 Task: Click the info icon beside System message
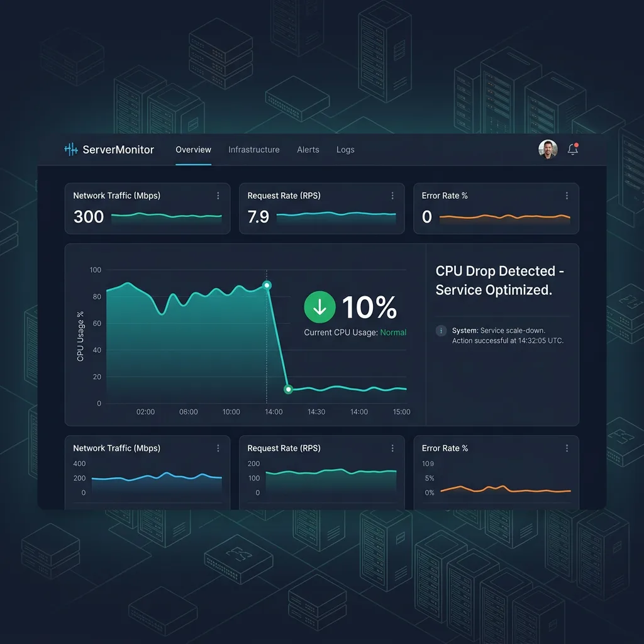(x=441, y=331)
